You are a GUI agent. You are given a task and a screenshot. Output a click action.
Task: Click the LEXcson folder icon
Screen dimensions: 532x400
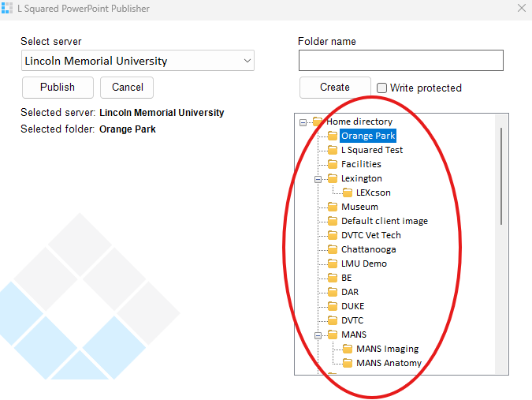coord(348,193)
